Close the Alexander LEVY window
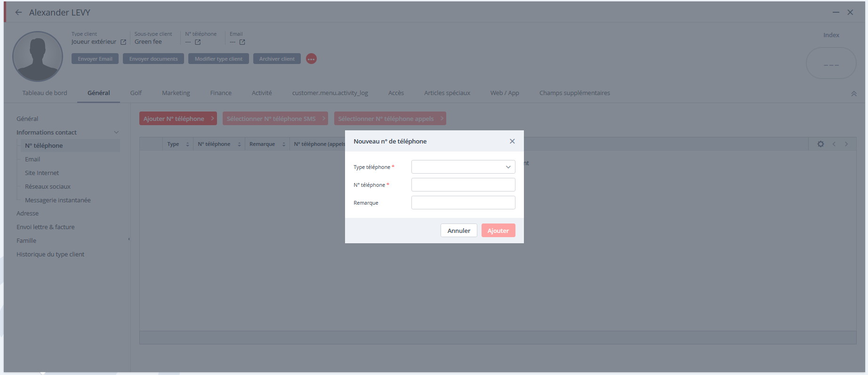868x375 pixels. (x=850, y=13)
